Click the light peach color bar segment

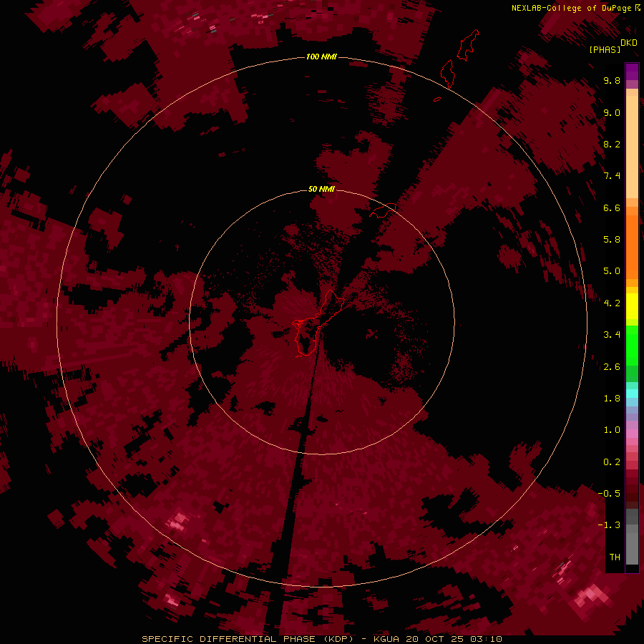coord(632,147)
